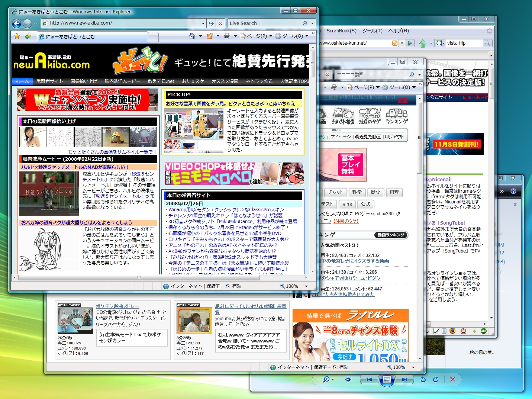Open ヘルプ(H) menu in Firefox
This screenshot has height=399, width=532.
tap(399, 31)
